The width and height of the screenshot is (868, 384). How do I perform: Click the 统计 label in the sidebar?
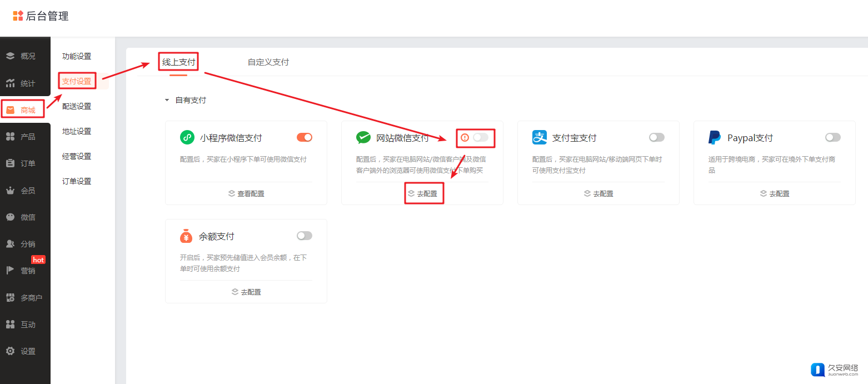point(28,83)
